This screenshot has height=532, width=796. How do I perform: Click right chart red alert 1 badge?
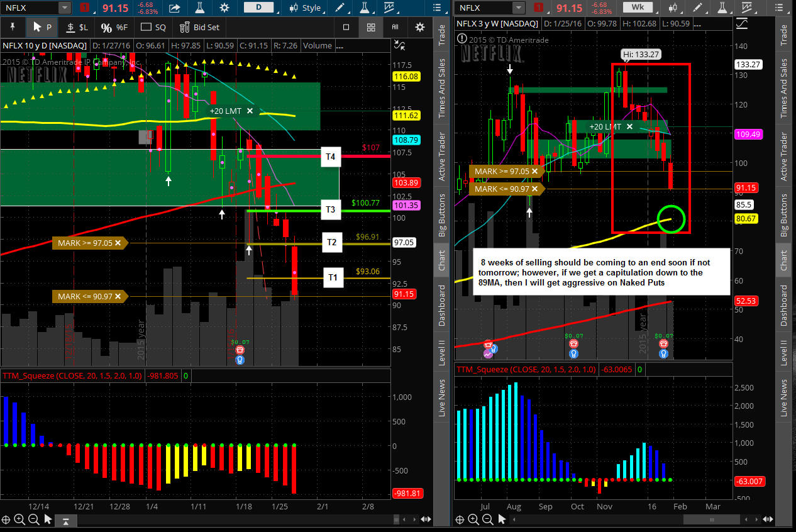[538, 8]
